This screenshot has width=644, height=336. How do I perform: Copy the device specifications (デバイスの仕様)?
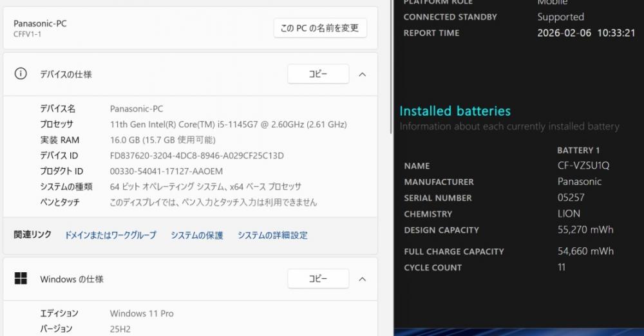click(x=318, y=74)
